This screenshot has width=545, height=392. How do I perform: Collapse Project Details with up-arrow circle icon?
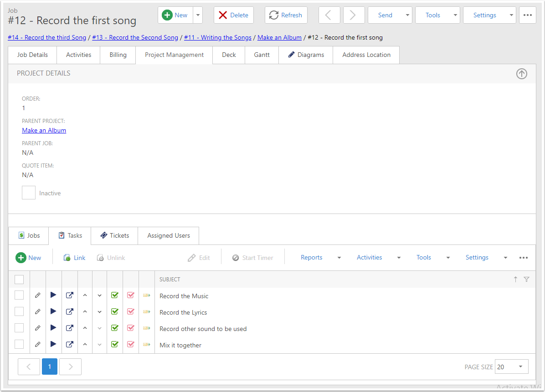tap(521, 74)
